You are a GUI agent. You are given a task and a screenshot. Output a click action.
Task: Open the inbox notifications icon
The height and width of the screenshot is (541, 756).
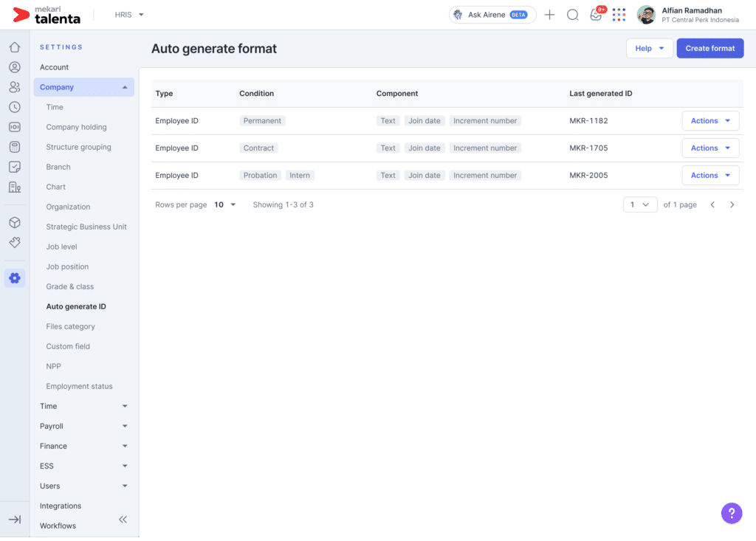coord(596,15)
